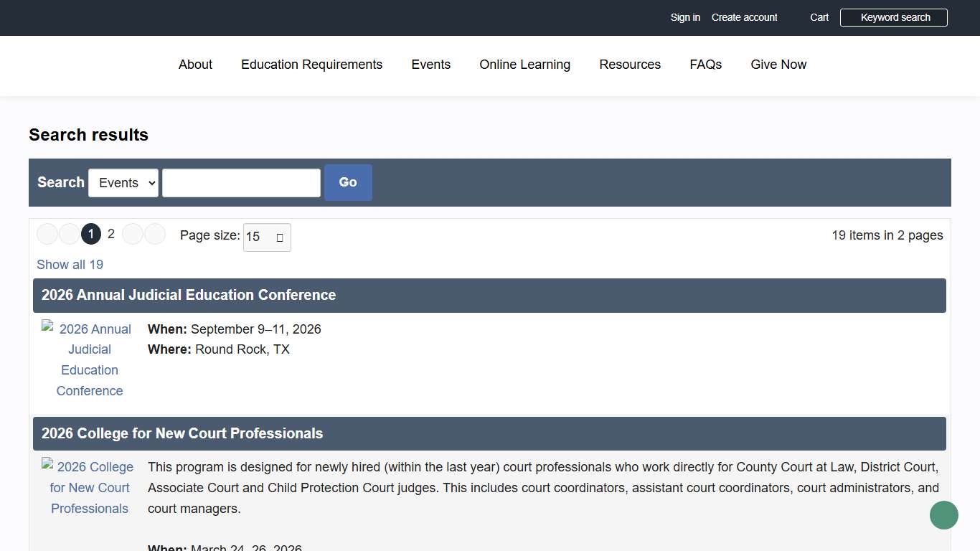Image resolution: width=980 pixels, height=551 pixels.
Task: Go to the previous results page
Action: point(69,234)
